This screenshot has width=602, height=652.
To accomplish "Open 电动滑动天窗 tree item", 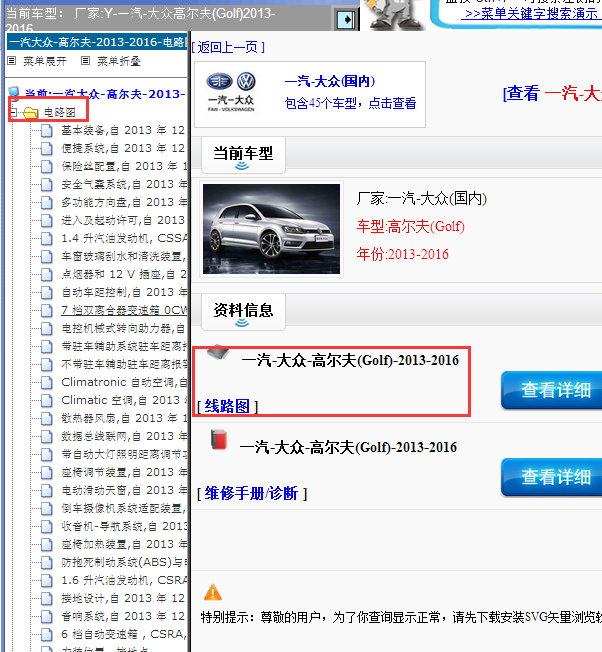I will tap(124, 490).
